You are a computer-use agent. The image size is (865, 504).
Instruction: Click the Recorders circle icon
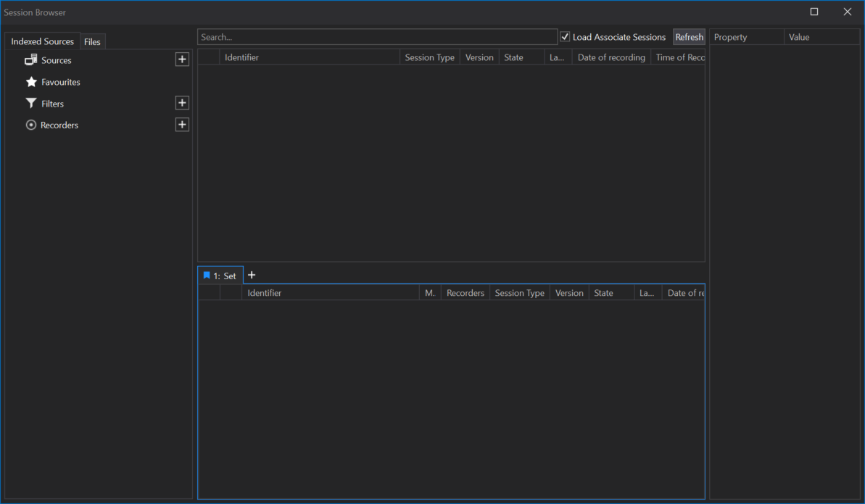pos(31,125)
